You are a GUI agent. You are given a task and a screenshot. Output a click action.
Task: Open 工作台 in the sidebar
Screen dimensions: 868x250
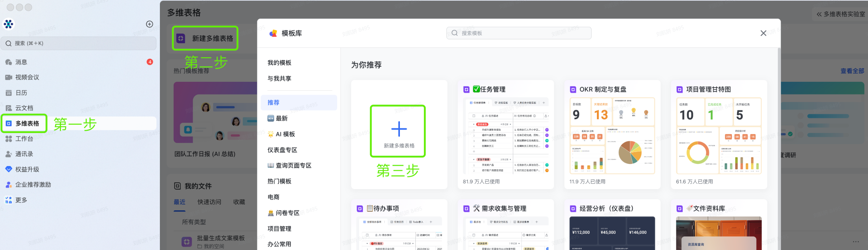point(79,139)
